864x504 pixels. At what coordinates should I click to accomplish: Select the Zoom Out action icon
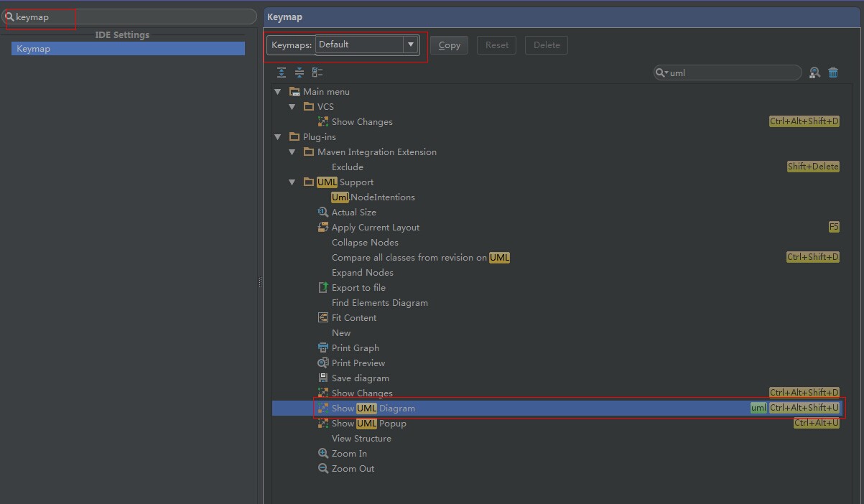323,469
